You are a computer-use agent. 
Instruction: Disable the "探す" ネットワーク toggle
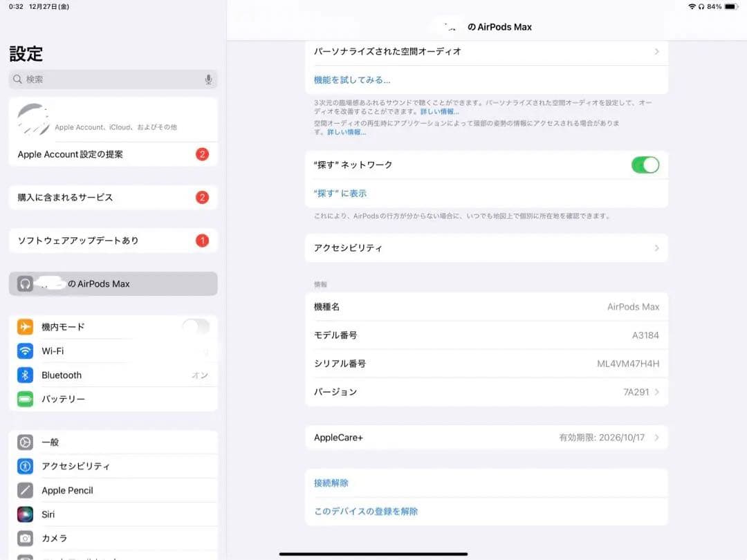pos(645,165)
